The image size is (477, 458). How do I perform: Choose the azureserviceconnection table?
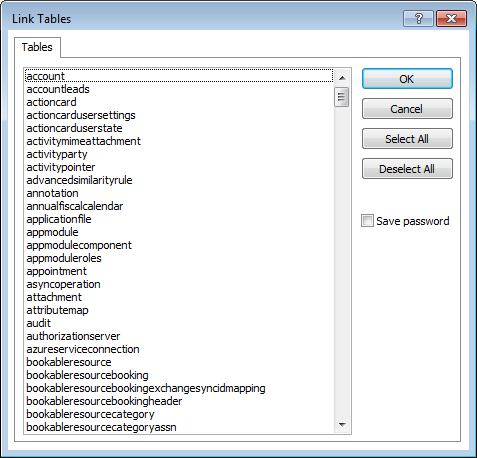click(x=179, y=349)
